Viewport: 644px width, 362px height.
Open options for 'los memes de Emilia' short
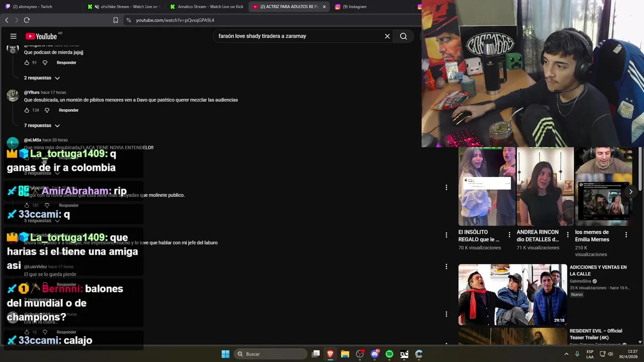626,235
